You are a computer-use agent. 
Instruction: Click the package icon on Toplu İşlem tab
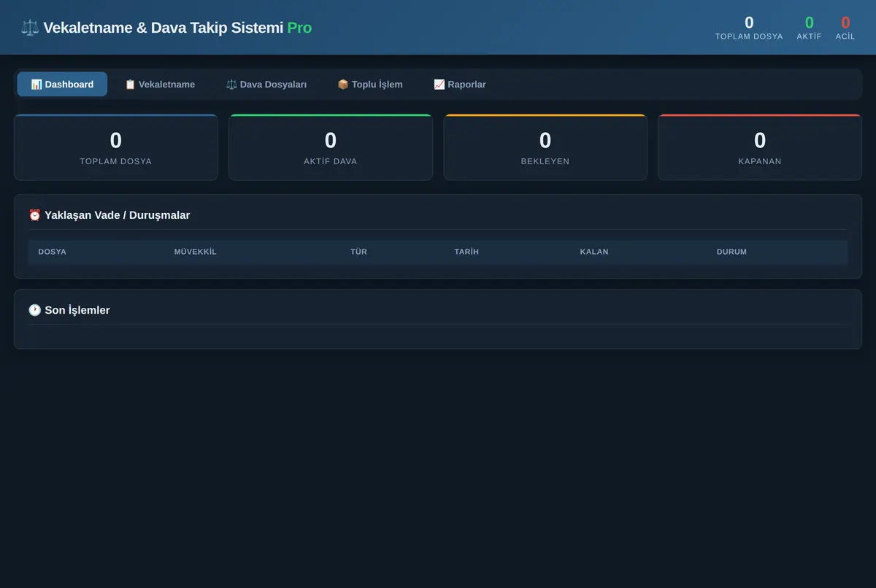[343, 85]
